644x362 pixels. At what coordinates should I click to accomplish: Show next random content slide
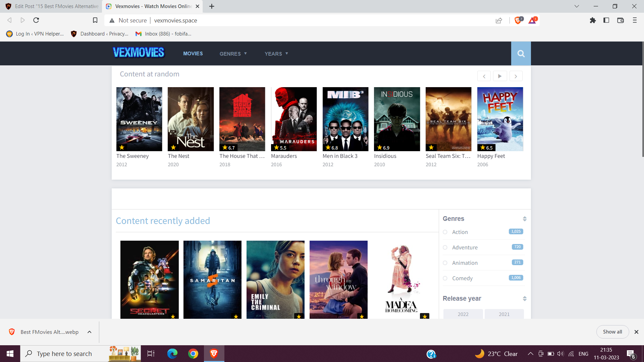click(x=516, y=76)
